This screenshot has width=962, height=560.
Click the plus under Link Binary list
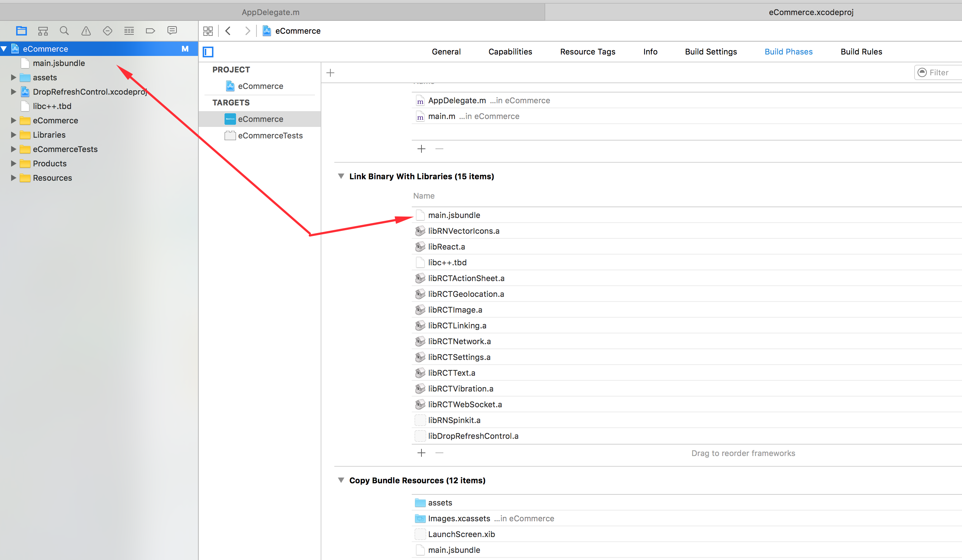tap(421, 453)
